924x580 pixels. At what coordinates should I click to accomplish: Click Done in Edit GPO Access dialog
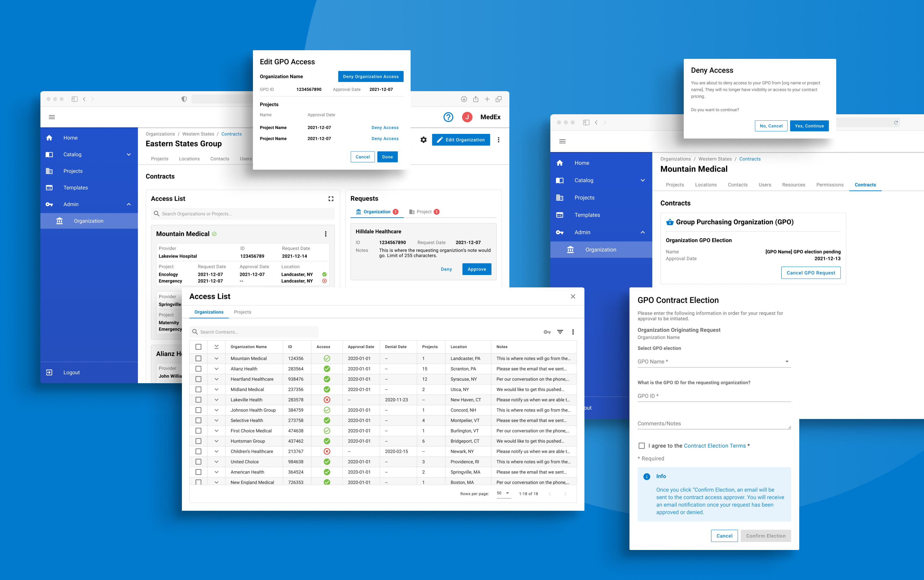coord(387,157)
